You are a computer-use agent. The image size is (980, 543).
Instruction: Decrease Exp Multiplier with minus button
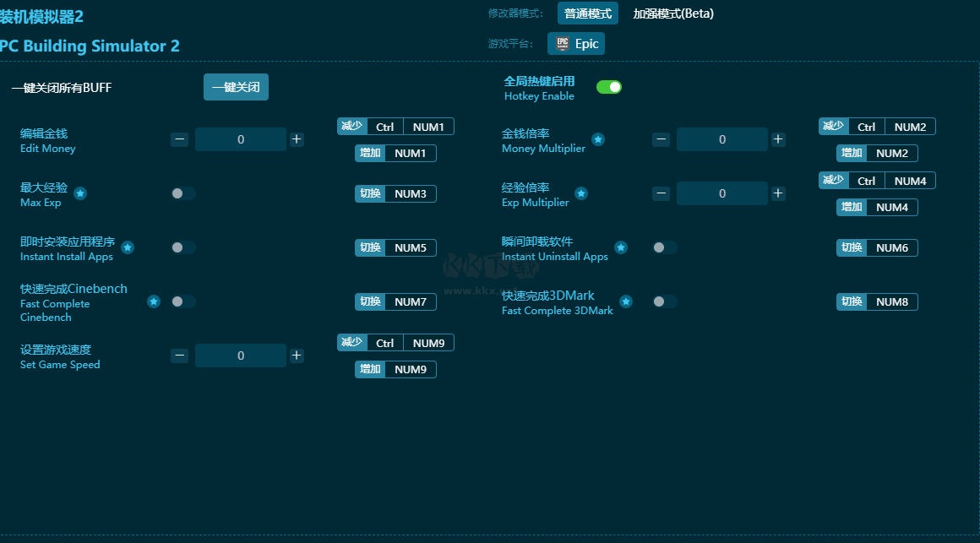click(x=661, y=193)
